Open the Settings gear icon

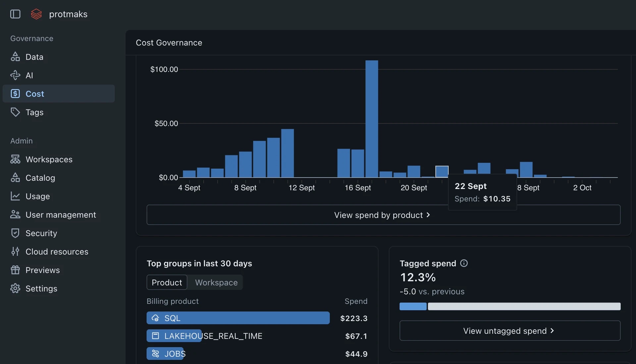click(x=15, y=289)
